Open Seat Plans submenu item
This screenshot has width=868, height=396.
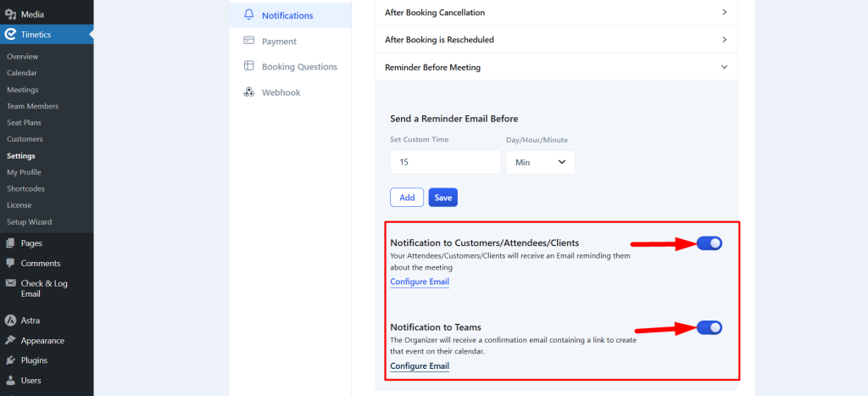[x=24, y=122]
